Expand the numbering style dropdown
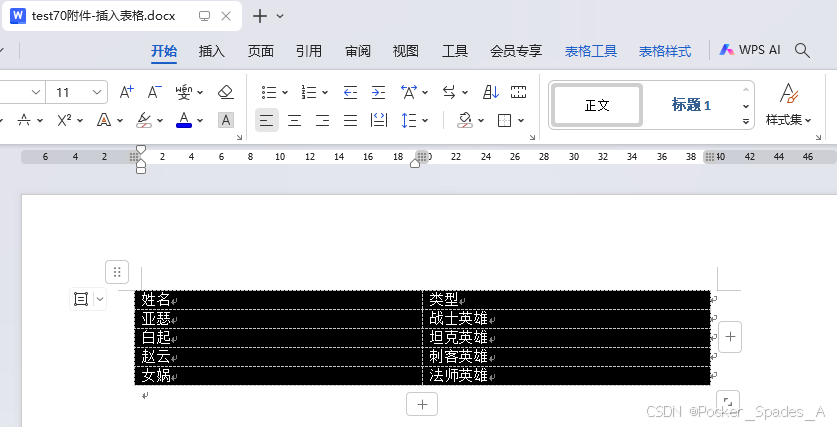The image size is (837, 427). click(x=325, y=93)
